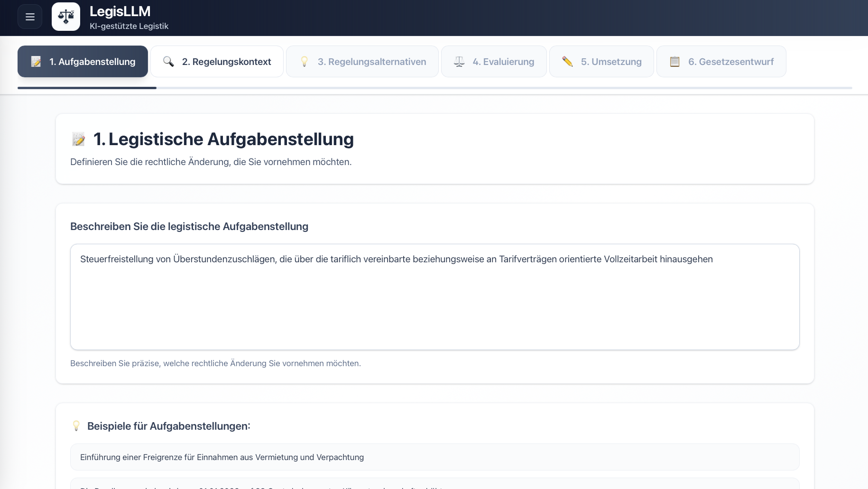Image resolution: width=868 pixels, height=489 pixels.
Task: Go to the 4. Evaluierung tab
Action: coord(503,62)
